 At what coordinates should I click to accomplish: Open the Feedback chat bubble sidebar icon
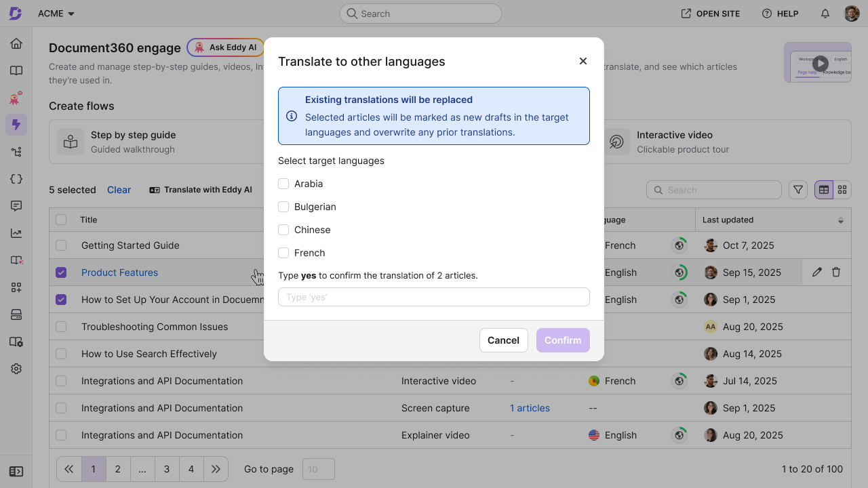[16, 206]
